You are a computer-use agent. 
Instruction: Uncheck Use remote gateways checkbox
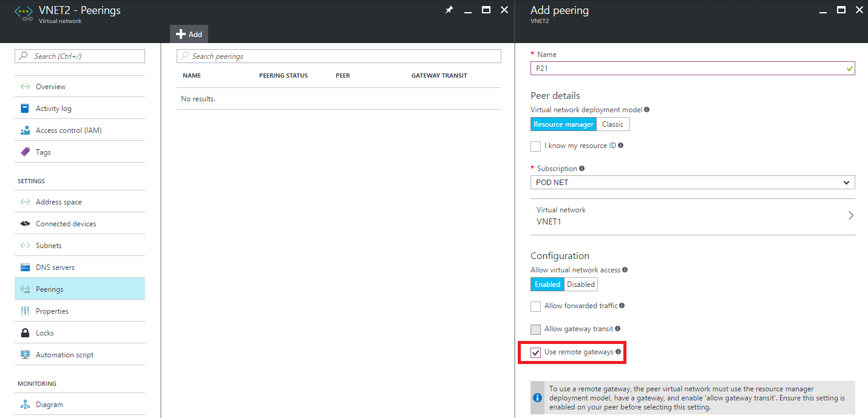click(535, 352)
